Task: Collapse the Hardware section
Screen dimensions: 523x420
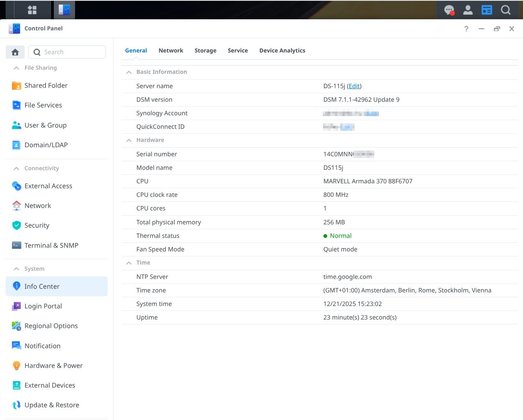Action: point(129,140)
